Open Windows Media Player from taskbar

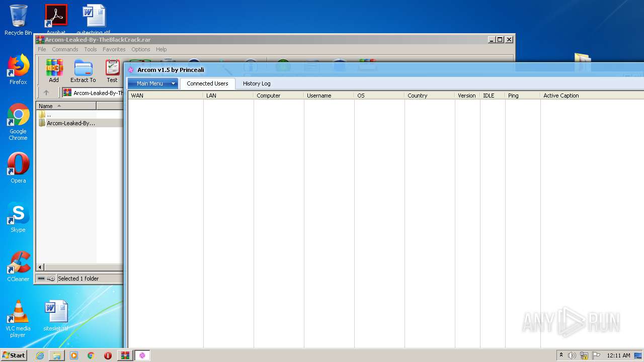coord(74,355)
